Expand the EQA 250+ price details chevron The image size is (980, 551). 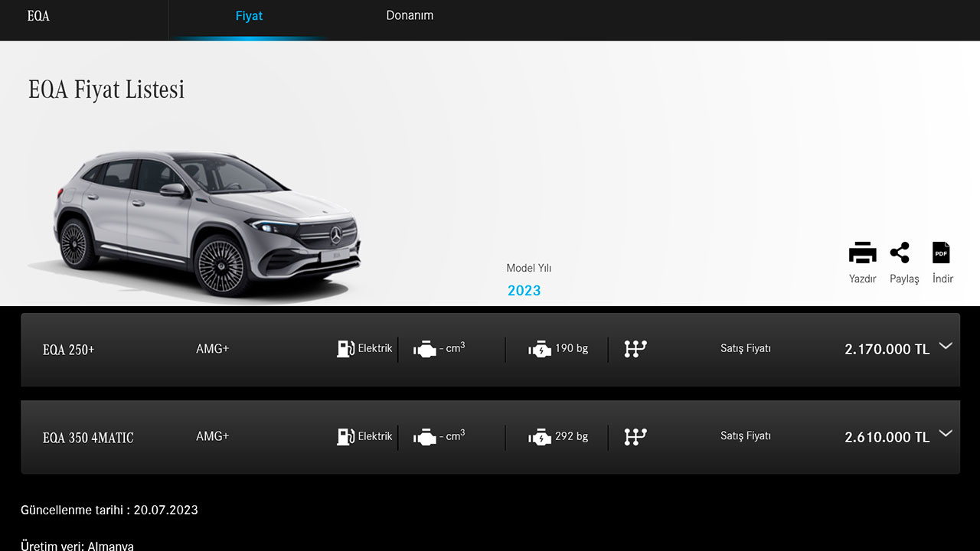(946, 346)
